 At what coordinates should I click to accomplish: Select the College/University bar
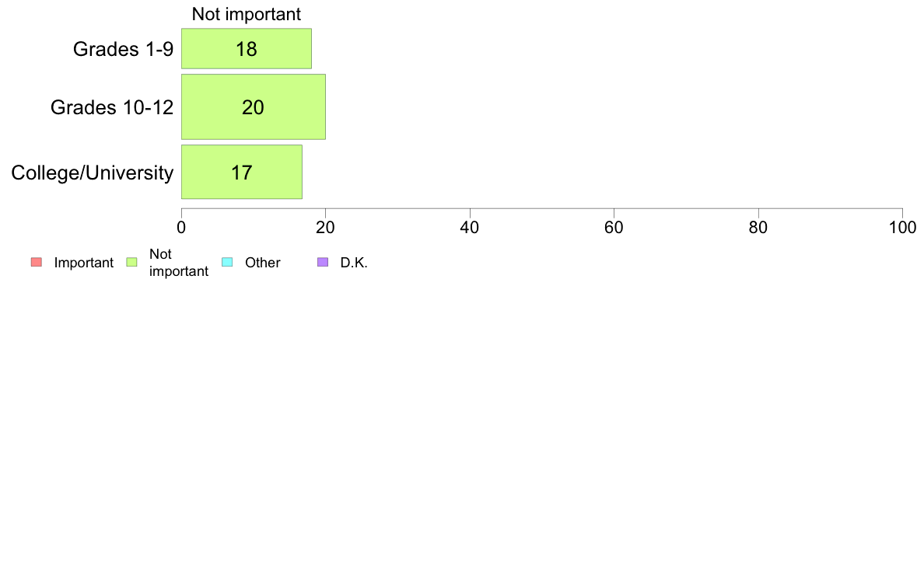(x=242, y=172)
